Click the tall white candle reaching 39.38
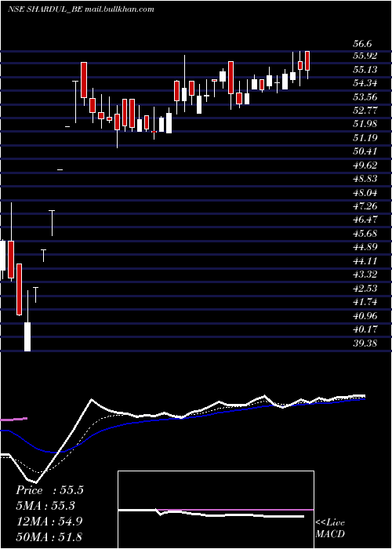The height and width of the screenshot is (549, 392). pos(27,336)
